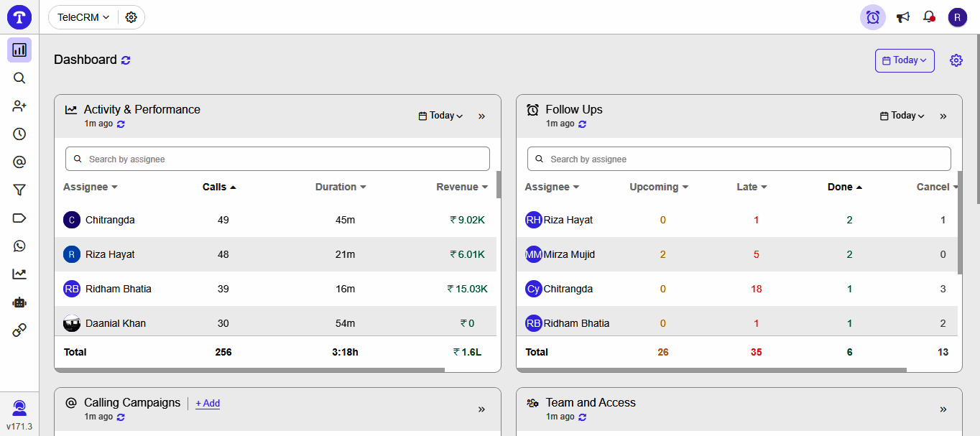Refresh the Activity & Performance widget
The image size is (980, 436).
(x=120, y=124)
